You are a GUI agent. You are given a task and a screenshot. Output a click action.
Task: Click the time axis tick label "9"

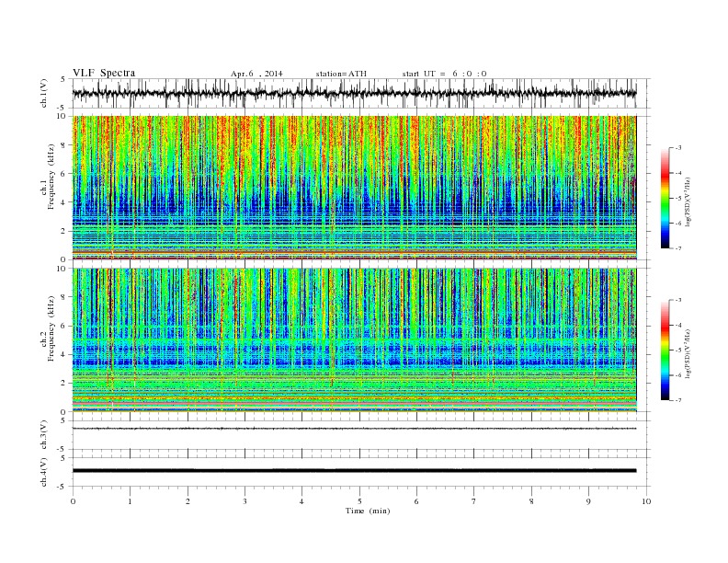tap(588, 501)
